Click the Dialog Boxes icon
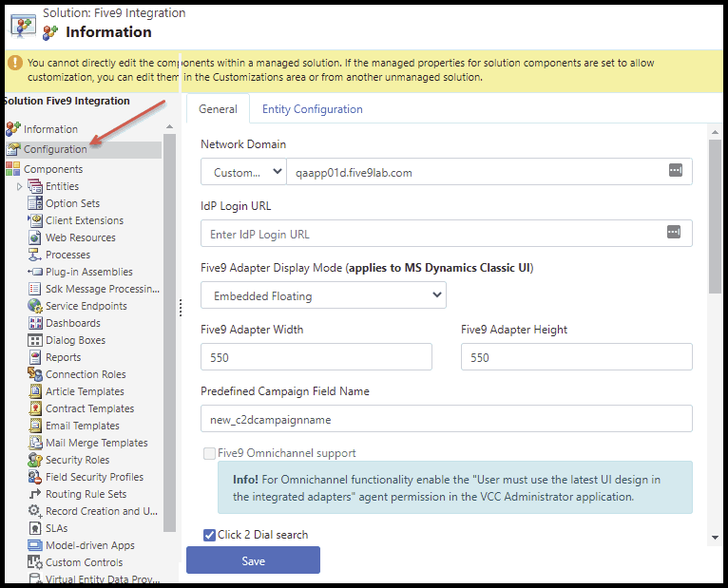The image size is (728, 588). (x=35, y=340)
